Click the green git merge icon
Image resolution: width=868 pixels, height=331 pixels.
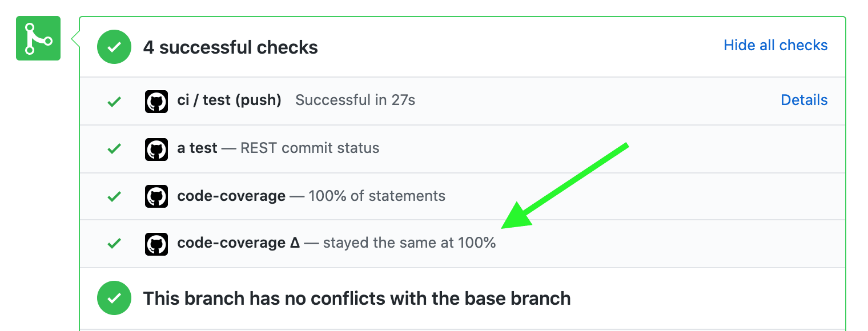coord(38,38)
